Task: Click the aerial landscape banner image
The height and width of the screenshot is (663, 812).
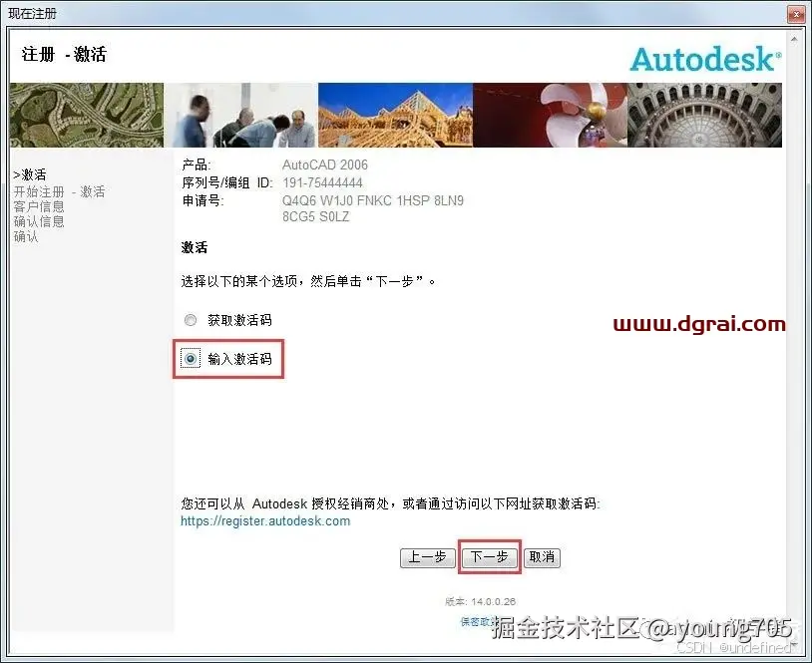Action: [85, 113]
